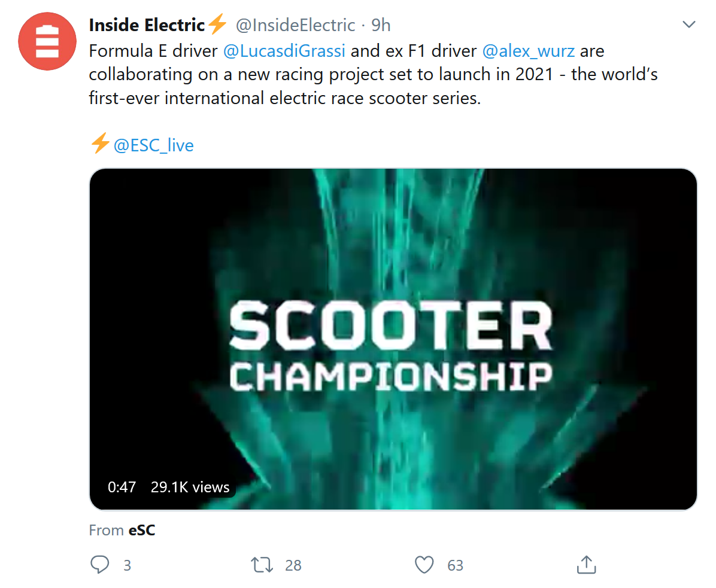
Task: Open the @alex_wurz mention
Action: pyautogui.click(x=528, y=51)
